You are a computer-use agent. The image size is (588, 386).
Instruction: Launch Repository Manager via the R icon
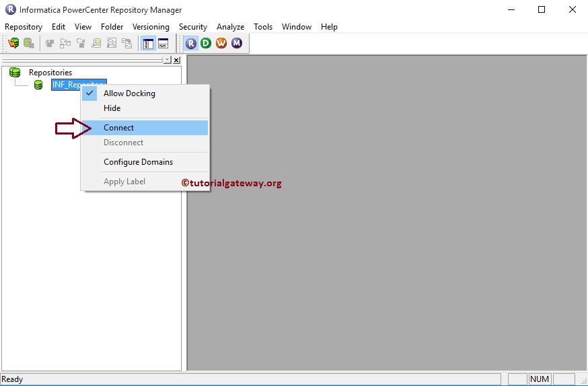pos(191,44)
